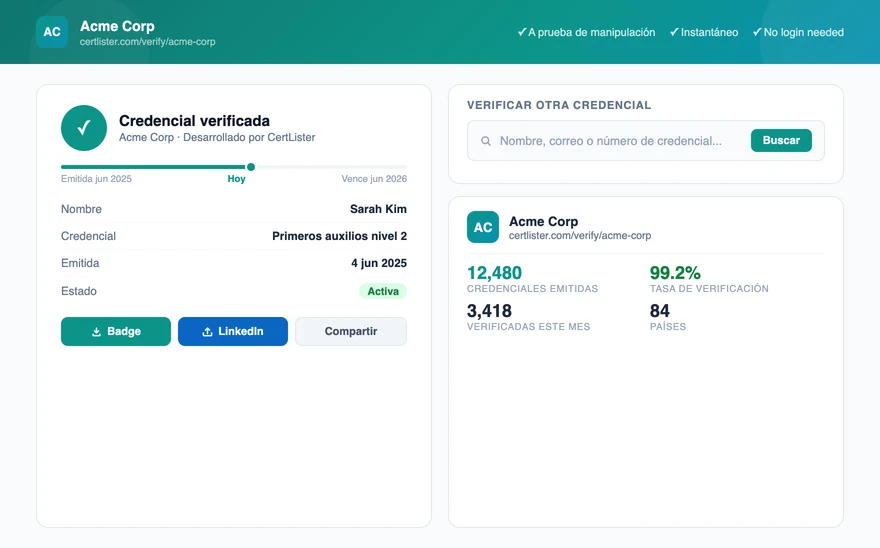Click 'TASA DE VERIFICACIÓN' label
This screenshot has width=880, height=548.
[709, 289]
